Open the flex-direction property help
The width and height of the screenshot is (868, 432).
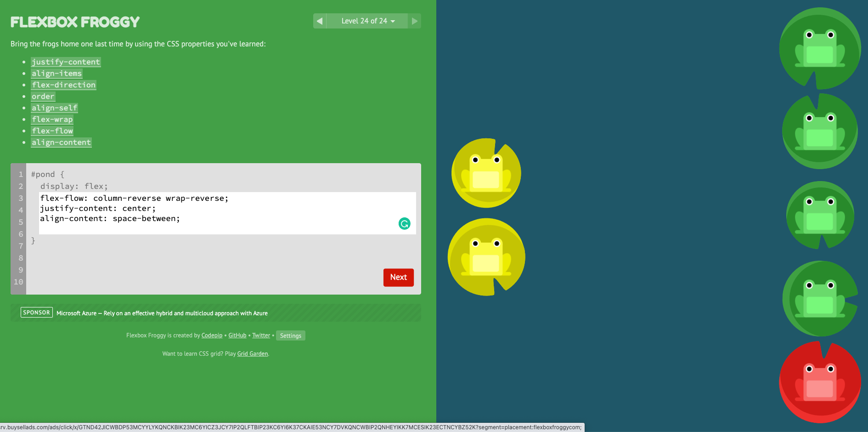pyautogui.click(x=63, y=85)
